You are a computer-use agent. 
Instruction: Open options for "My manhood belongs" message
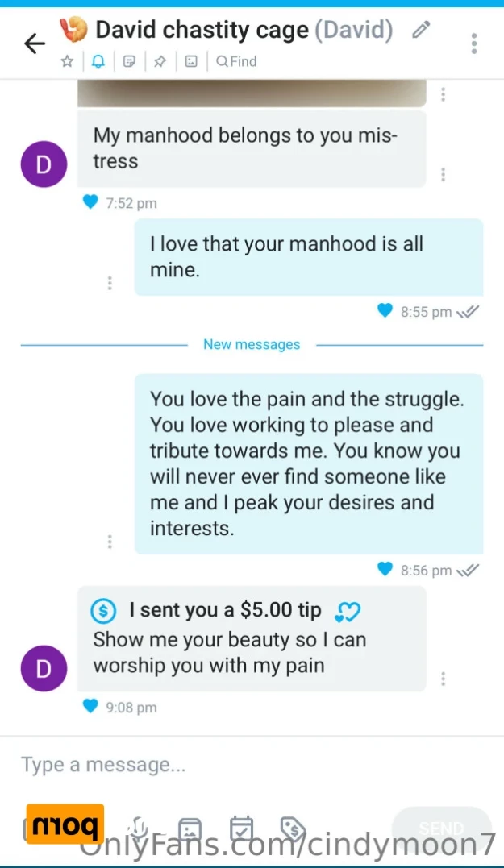443,174
